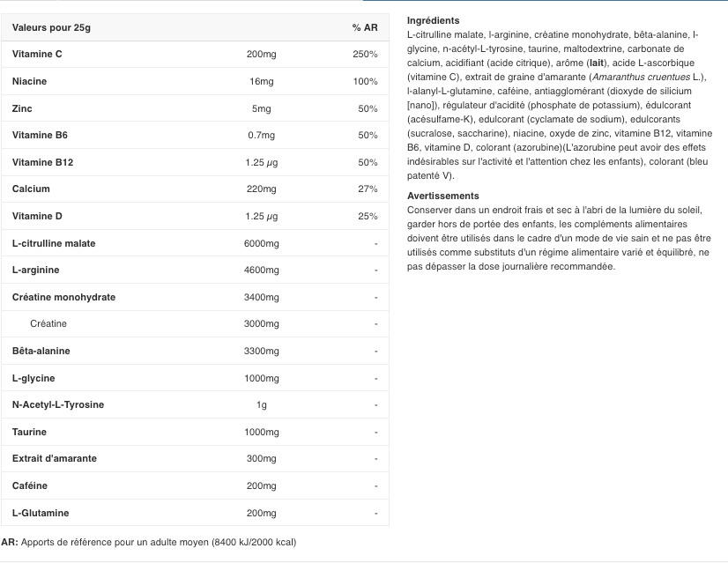Click the N-Acetyl-L-Tyrosine row label
Viewport: 728px width, 563px height.
tap(58, 404)
